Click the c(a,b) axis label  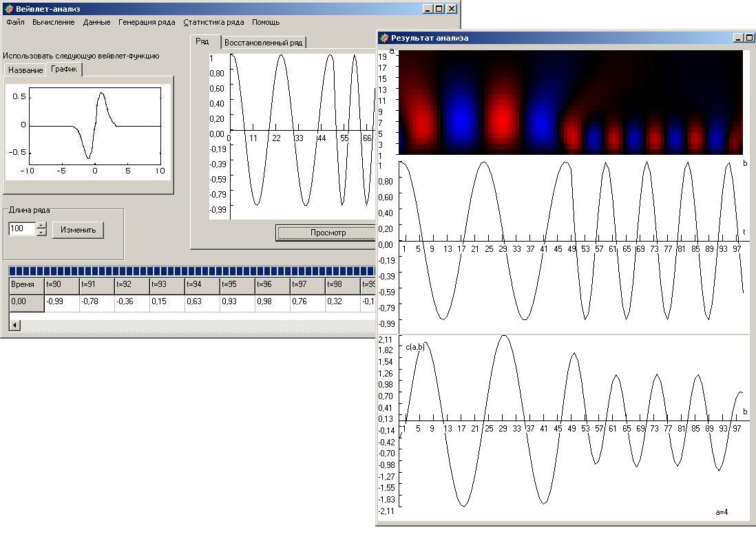(415, 347)
